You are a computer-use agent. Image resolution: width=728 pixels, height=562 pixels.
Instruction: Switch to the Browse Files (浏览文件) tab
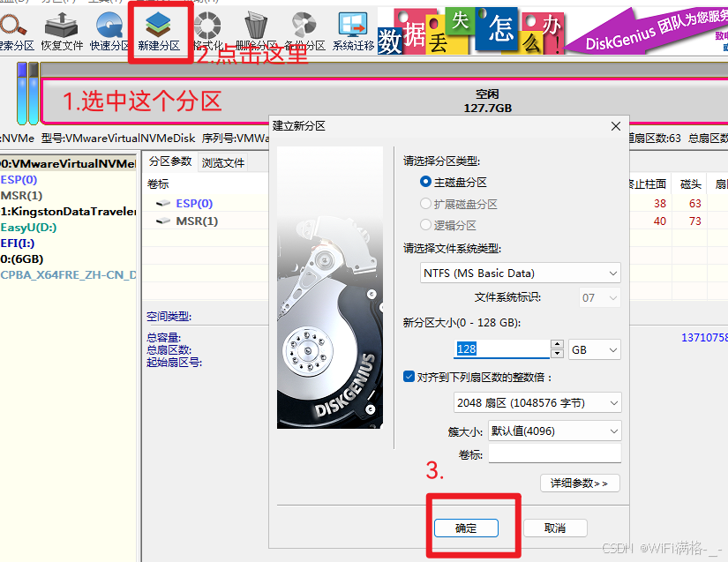click(x=223, y=162)
